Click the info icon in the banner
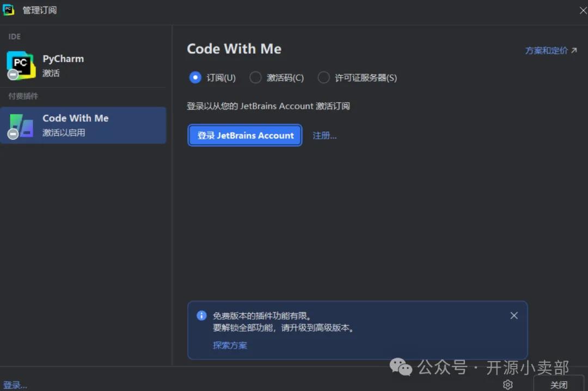Screen dimensions: 588x391 201,315
